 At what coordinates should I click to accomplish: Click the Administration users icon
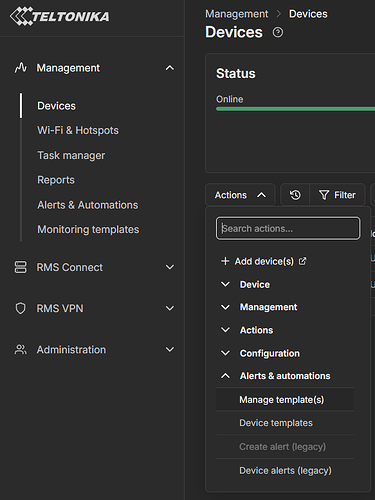pos(20,350)
